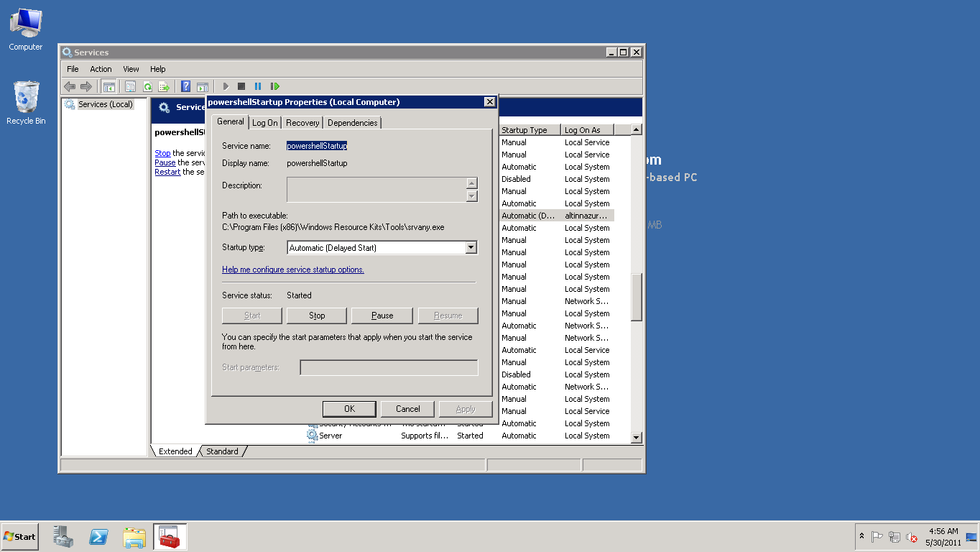Click the muted volume icon in system tray
Image resolution: width=980 pixels, height=552 pixels.
(x=912, y=537)
